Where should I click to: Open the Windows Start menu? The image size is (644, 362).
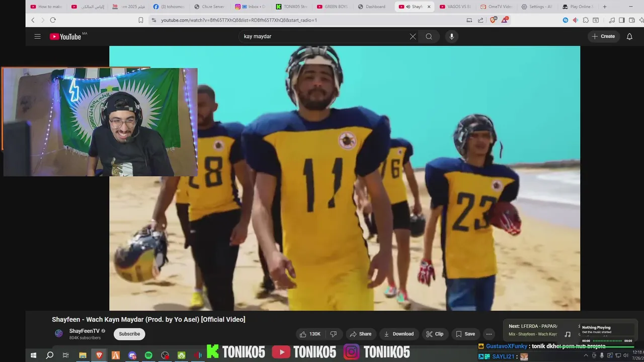(x=33, y=355)
